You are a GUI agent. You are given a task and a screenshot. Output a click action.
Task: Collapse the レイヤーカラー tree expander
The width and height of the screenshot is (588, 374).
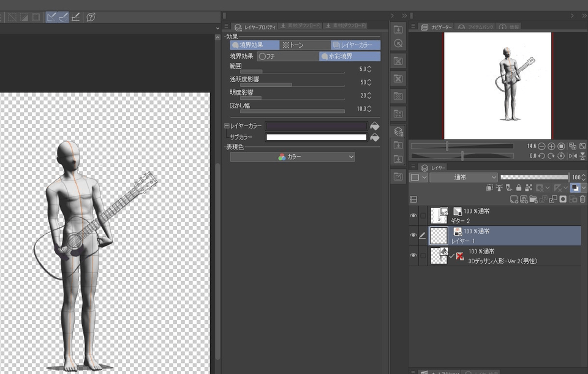point(227,126)
